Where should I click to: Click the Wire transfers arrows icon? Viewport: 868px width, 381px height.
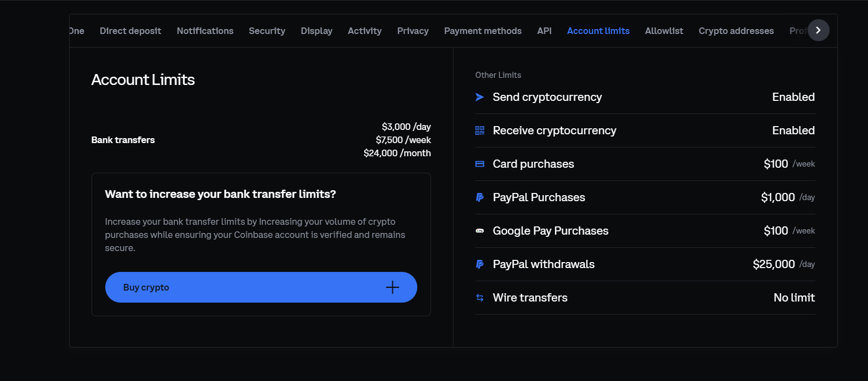480,298
